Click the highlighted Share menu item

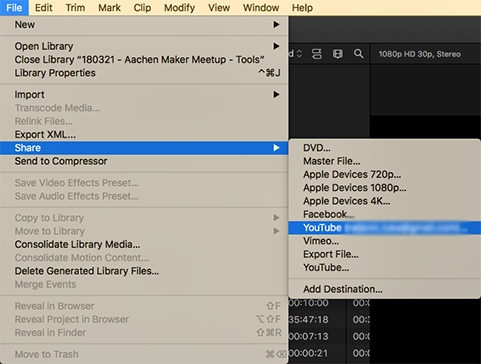(x=144, y=148)
